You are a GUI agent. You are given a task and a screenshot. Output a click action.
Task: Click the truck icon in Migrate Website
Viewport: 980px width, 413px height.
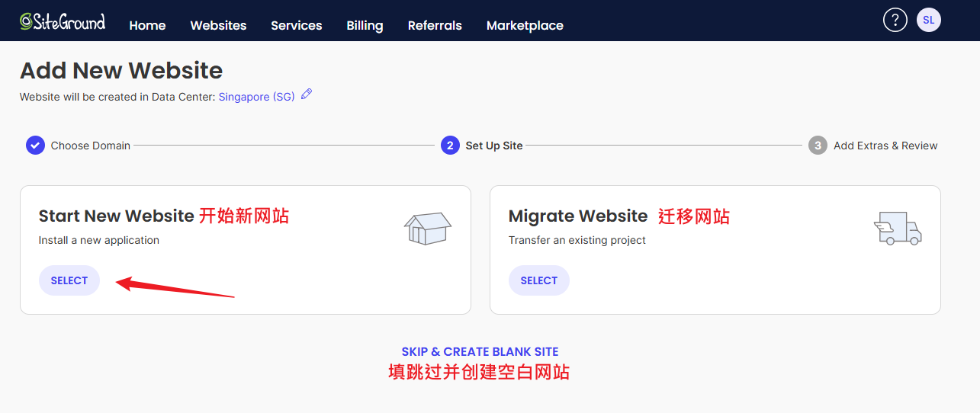point(898,228)
